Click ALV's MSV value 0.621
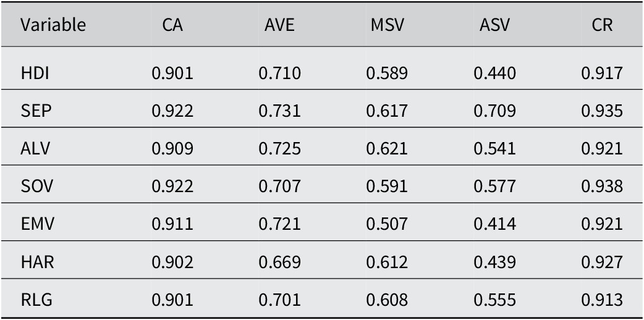The height and width of the screenshot is (320, 644). [x=387, y=149]
